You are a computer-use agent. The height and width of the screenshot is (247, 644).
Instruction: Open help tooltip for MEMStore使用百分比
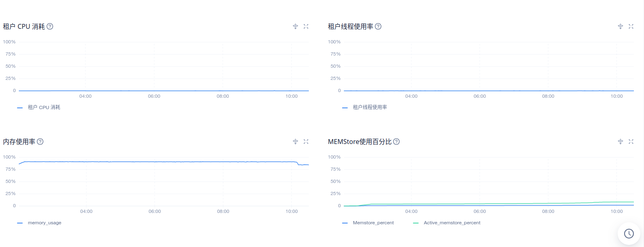point(396,142)
